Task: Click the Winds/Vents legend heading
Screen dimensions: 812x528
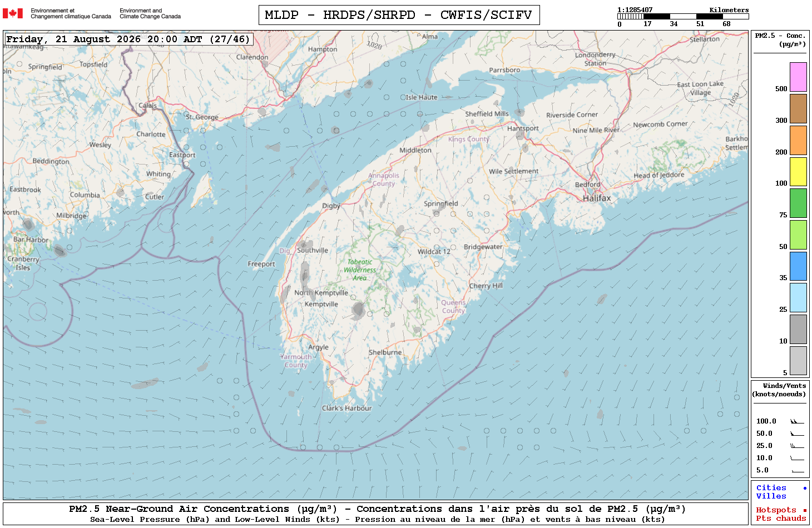Action: point(779,390)
